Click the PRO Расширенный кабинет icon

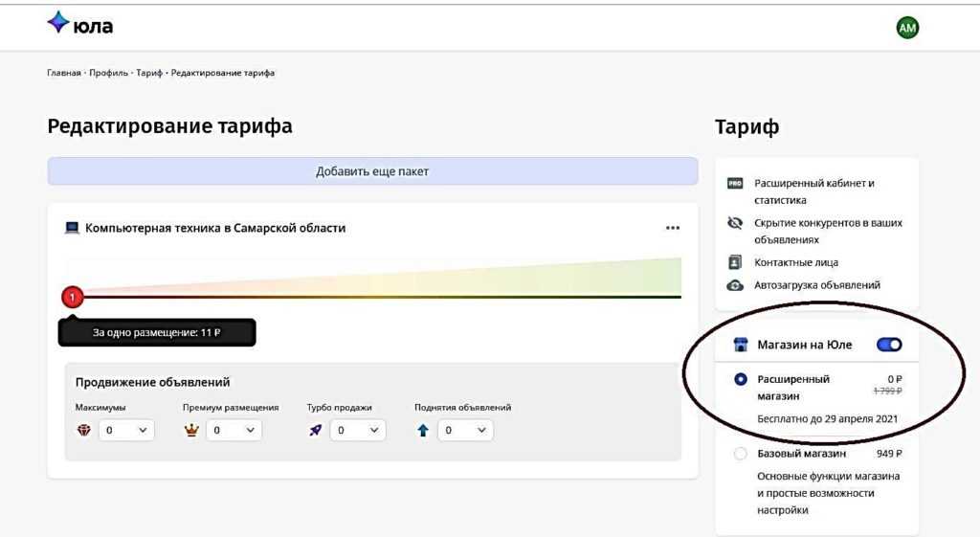[735, 183]
